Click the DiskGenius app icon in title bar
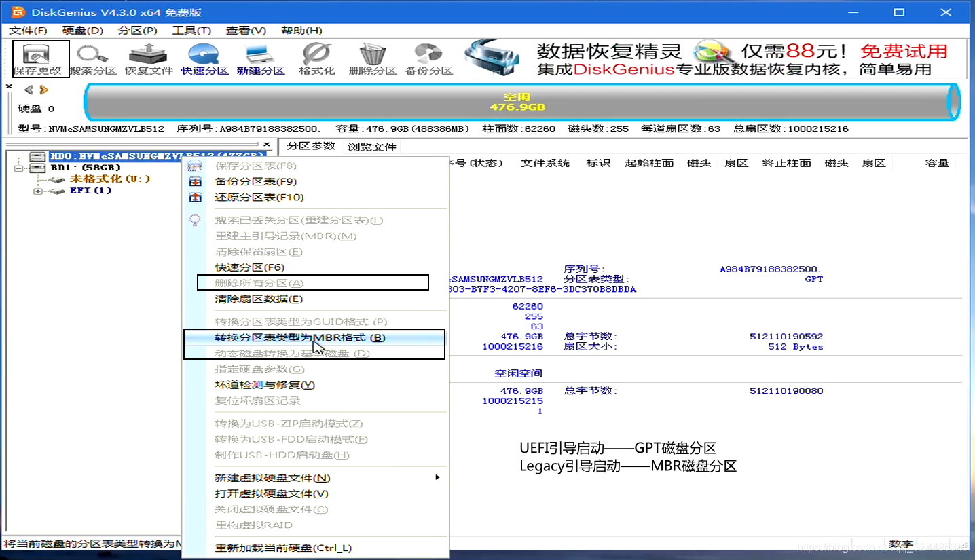This screenshot has height=560, width=975. tap(19, 12)
